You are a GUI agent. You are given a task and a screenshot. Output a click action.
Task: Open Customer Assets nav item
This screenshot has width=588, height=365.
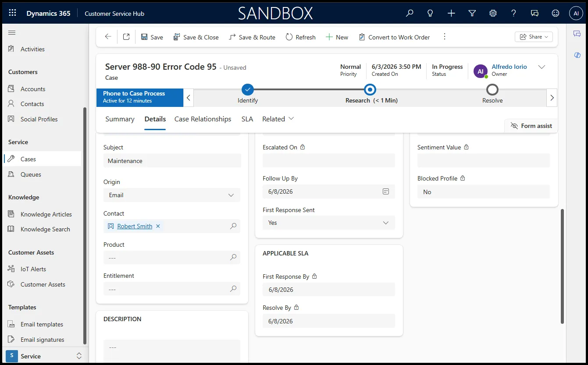point(42,284)
